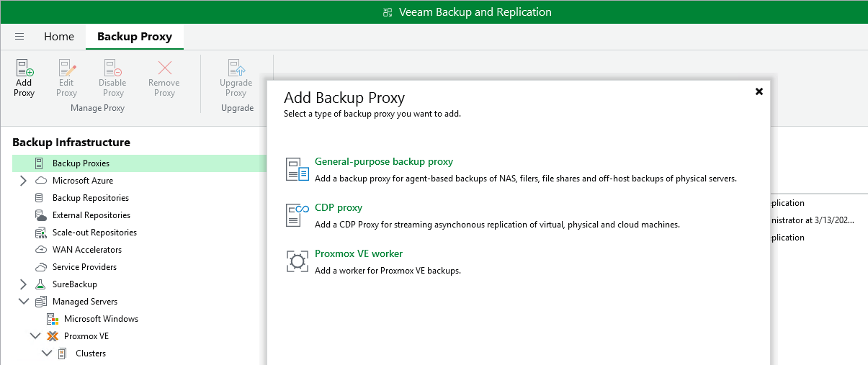Expand the SureBackup node
The image size is (868, 365).
pos(23,284)
